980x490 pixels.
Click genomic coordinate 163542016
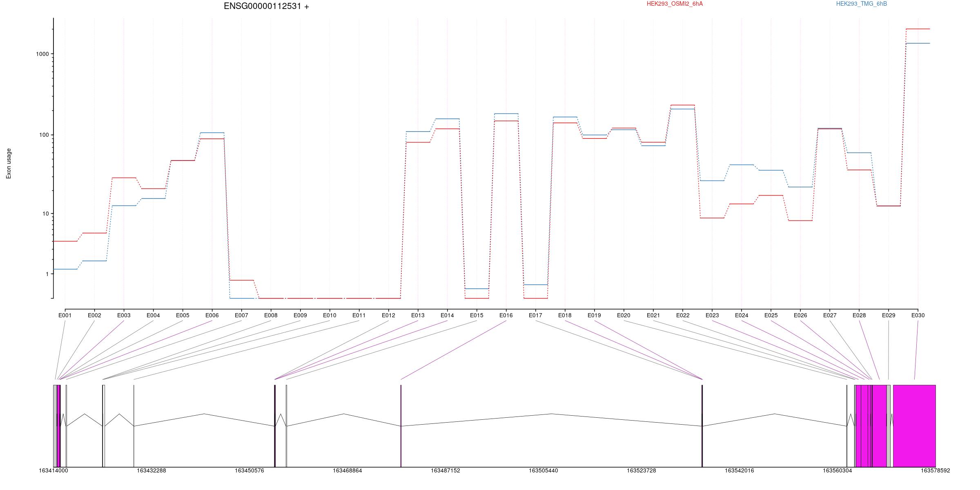[x=739, y=471]
